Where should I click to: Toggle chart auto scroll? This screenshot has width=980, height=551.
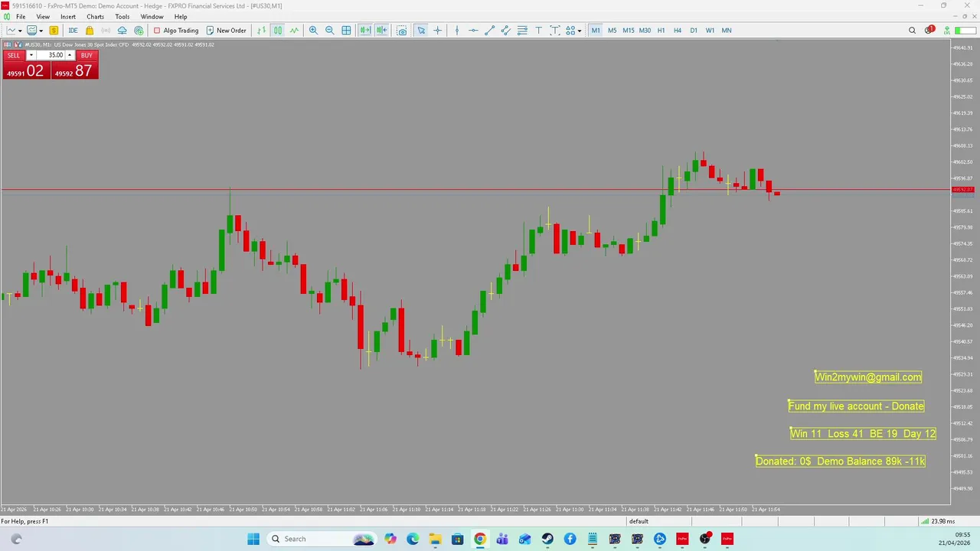[365, 31]
